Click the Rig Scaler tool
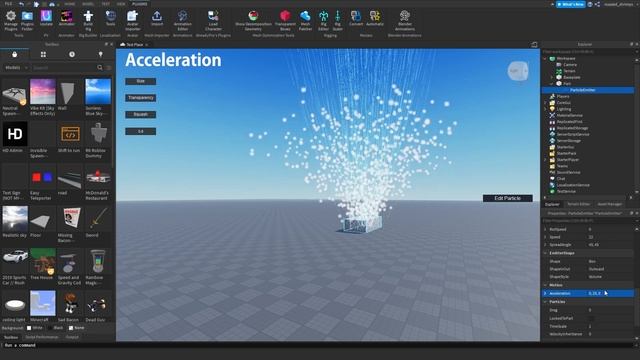Screen dimensions: 640x360 (x=338, y=20)
